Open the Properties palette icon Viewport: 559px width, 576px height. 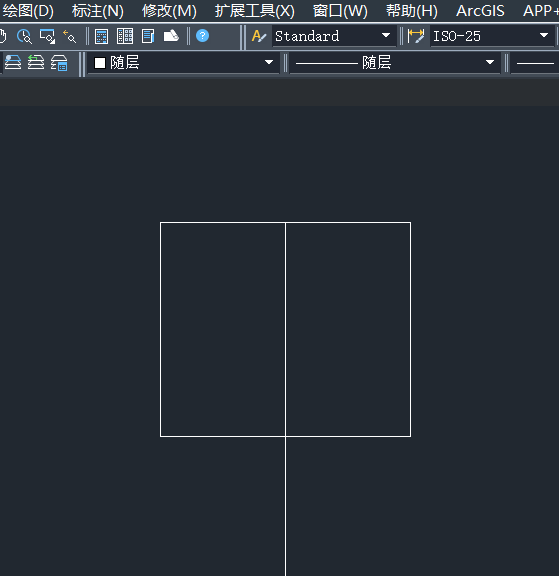coord(101,36)
